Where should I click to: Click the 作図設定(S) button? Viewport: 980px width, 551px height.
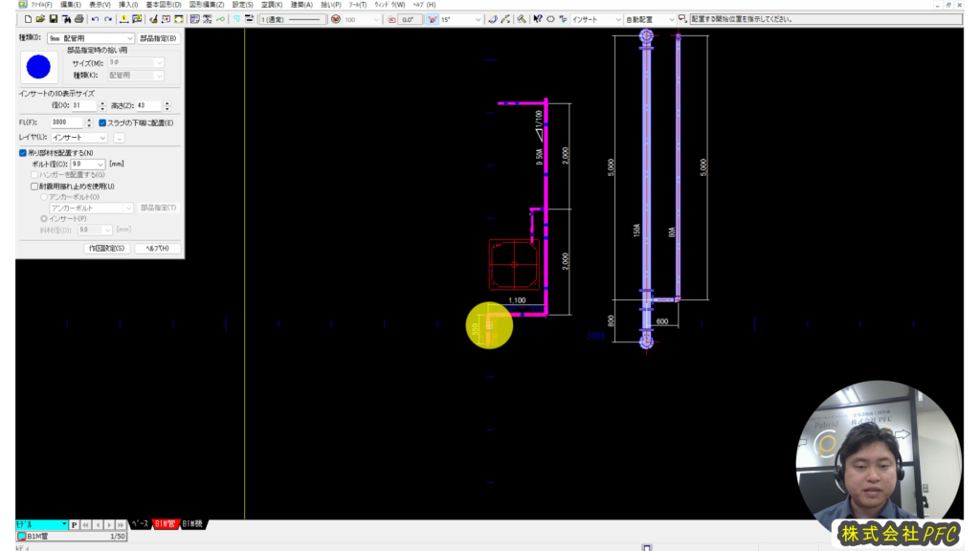(106, 249)
